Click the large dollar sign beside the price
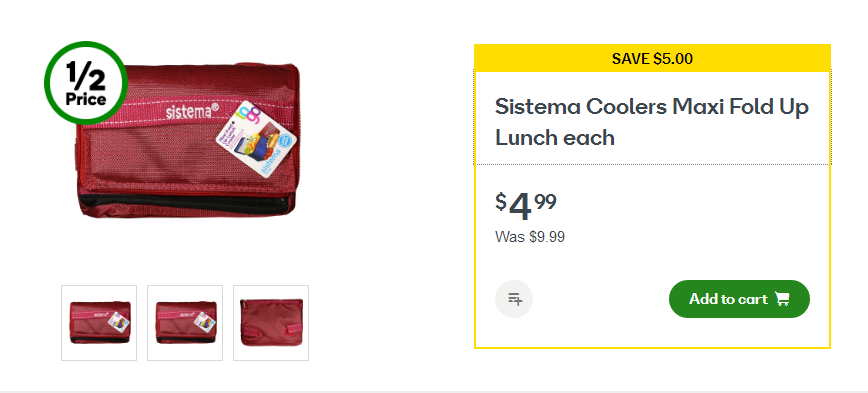This screenshot has height=393, width=868. (500, 201)
